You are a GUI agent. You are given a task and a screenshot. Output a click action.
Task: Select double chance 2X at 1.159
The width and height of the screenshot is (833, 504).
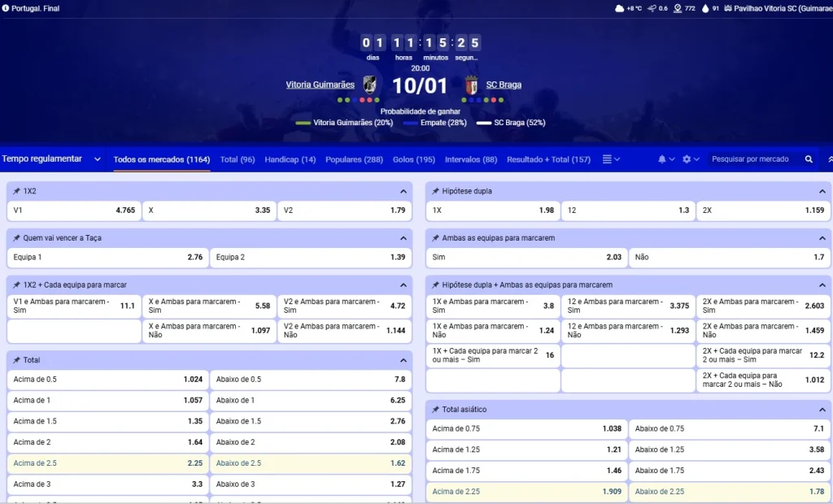pyautogui.click(x=763, y=211)
